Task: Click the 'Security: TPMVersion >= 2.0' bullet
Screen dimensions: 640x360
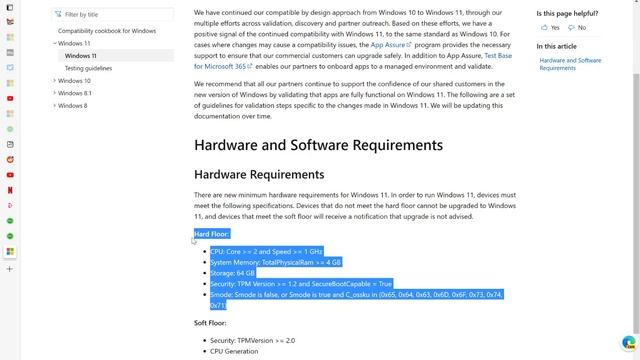Action: click(252, 340)
